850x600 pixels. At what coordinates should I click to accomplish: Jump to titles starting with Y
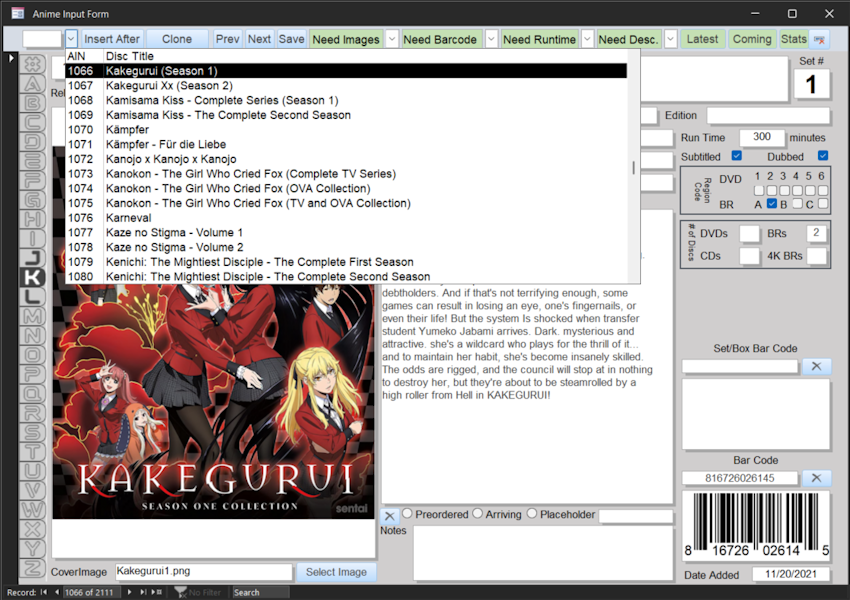coord(33,549)
